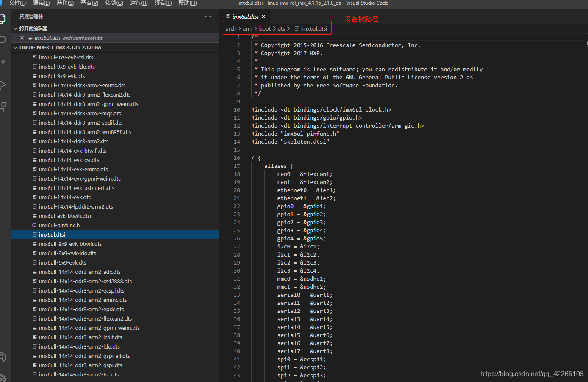Click line number 16 in the gutter

click(237, 158)
